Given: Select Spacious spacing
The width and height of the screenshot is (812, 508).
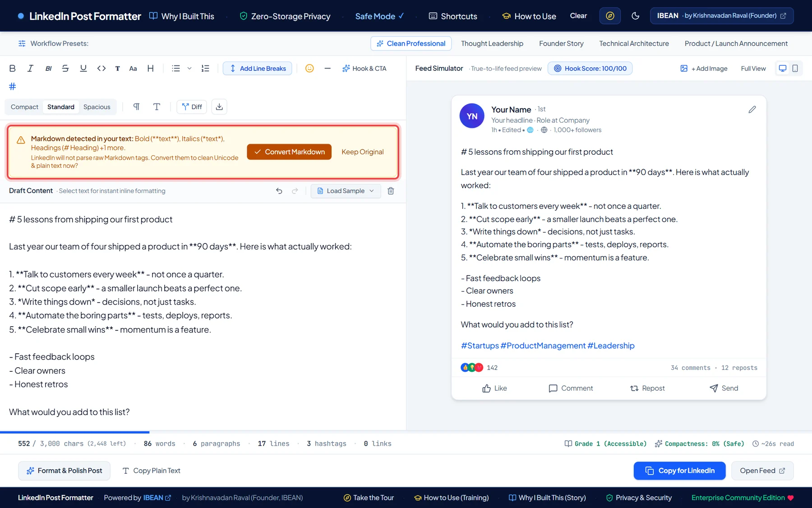Looking at the screenshot, I should coord(97,107).
